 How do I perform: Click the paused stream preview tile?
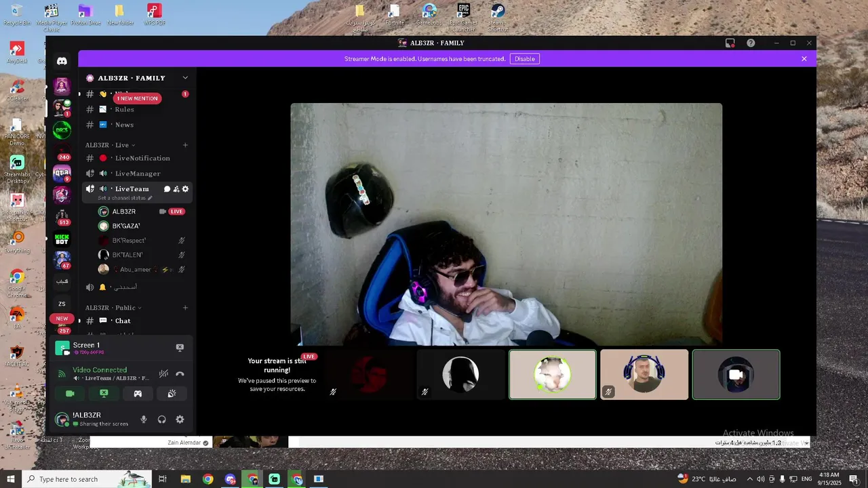(x=277, y=374)
